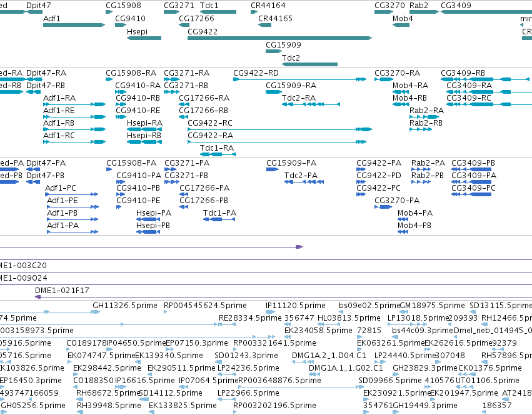Screen dimensions: 532x415
Task: Select protein feature Adf1-PA
Action: coord(72,232)
